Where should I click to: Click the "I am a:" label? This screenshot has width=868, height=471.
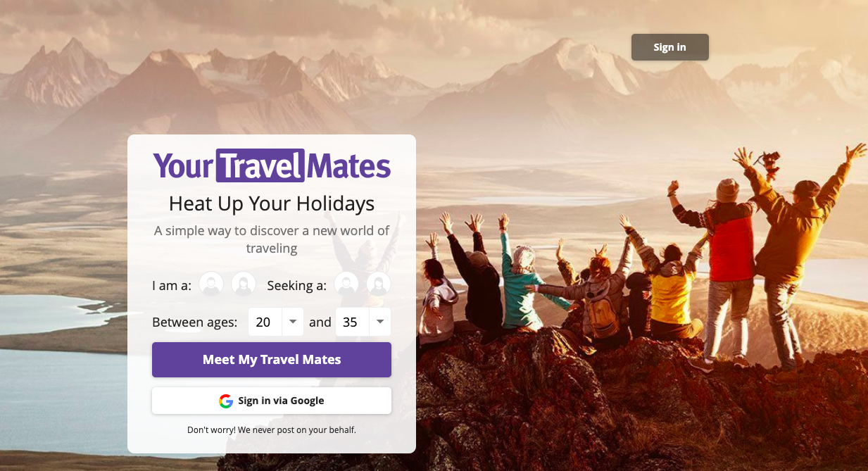point(172,285)
